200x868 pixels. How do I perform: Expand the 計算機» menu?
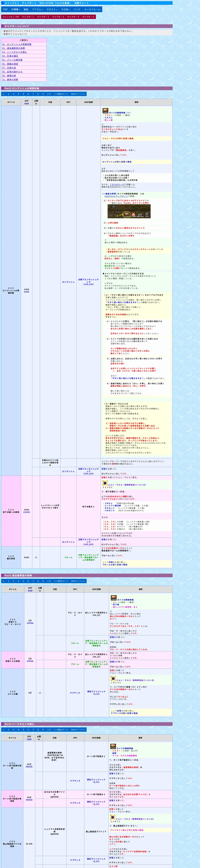15,9
